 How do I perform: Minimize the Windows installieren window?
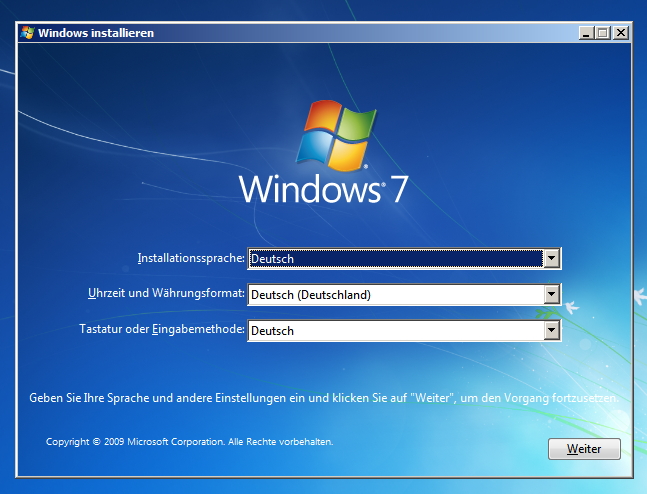(x=586, y=33)
